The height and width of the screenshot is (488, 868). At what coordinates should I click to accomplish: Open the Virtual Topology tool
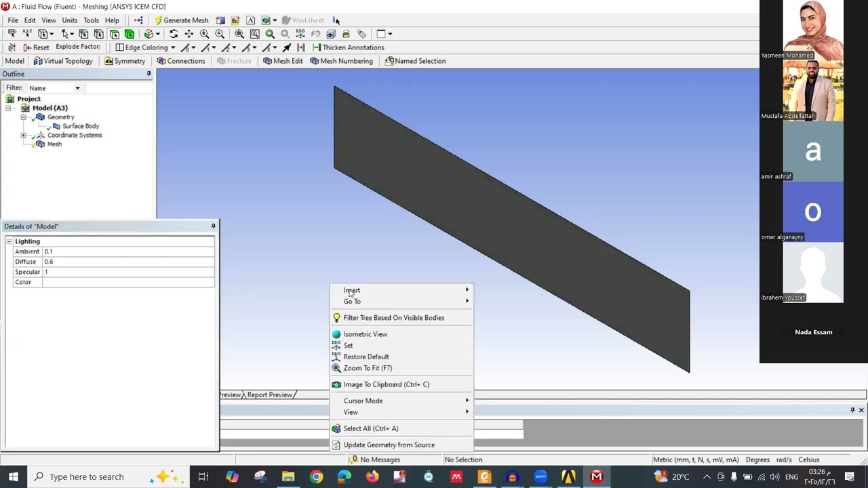click(63, 61)
